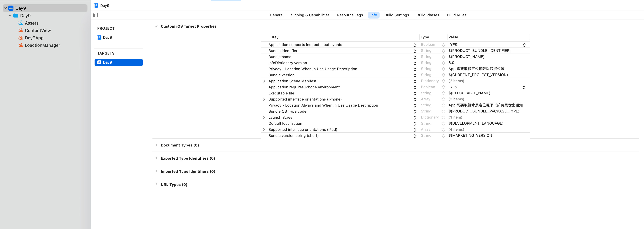Select the Day9 target app icon
This screenshot has width=644, height=229.
(99, 62)
